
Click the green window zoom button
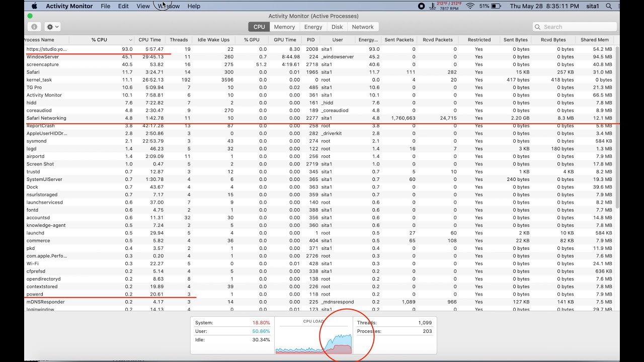click(30, 16)
